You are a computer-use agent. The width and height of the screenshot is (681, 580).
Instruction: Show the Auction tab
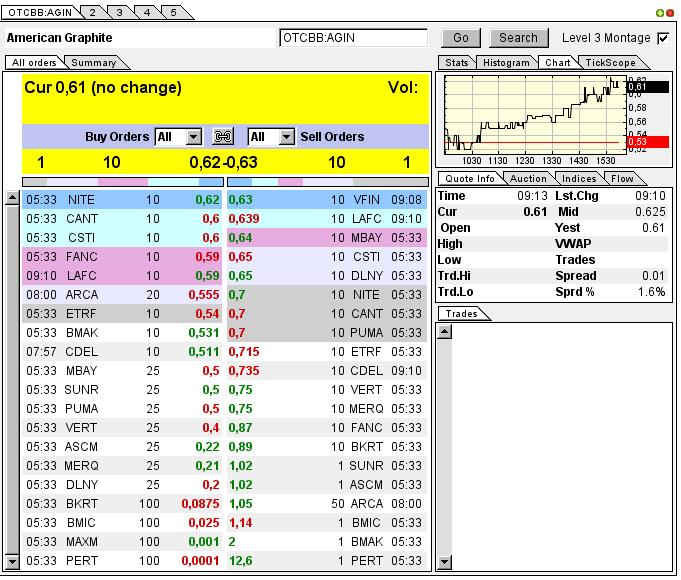(528, 179)
